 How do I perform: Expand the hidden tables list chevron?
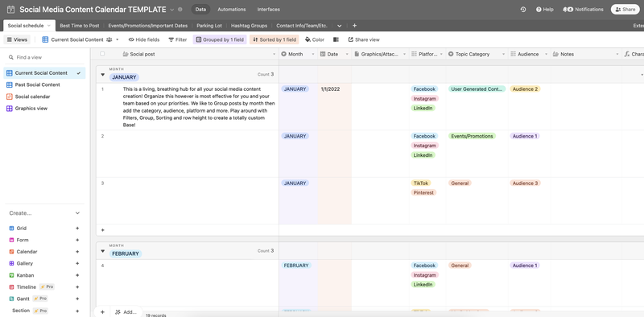[339, 26]
